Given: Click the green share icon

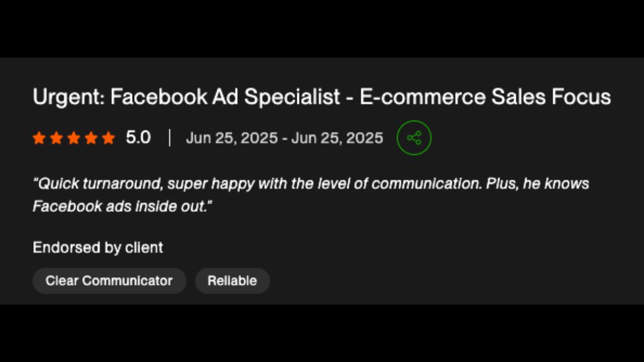Looking at the screenshot, I should 414,138.
